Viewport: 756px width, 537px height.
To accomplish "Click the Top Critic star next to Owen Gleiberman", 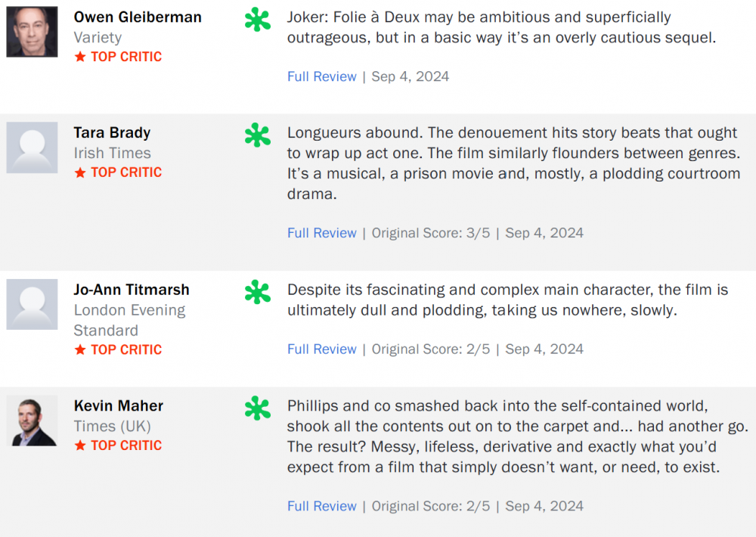I will click(80, 57).
